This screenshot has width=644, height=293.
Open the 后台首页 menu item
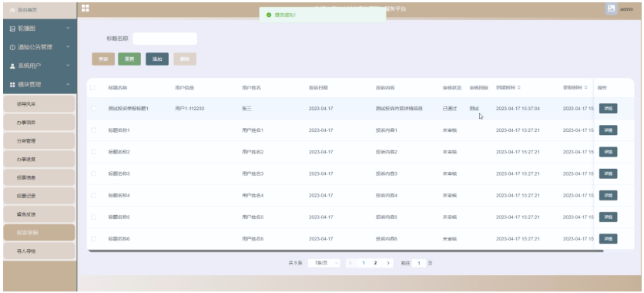(39, 10)
